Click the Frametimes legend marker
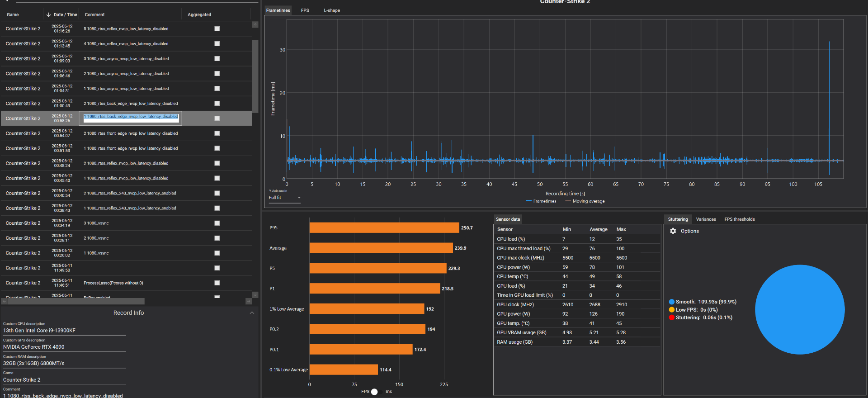The height and width of the screenshot is (398, 868). pos(528,201)
